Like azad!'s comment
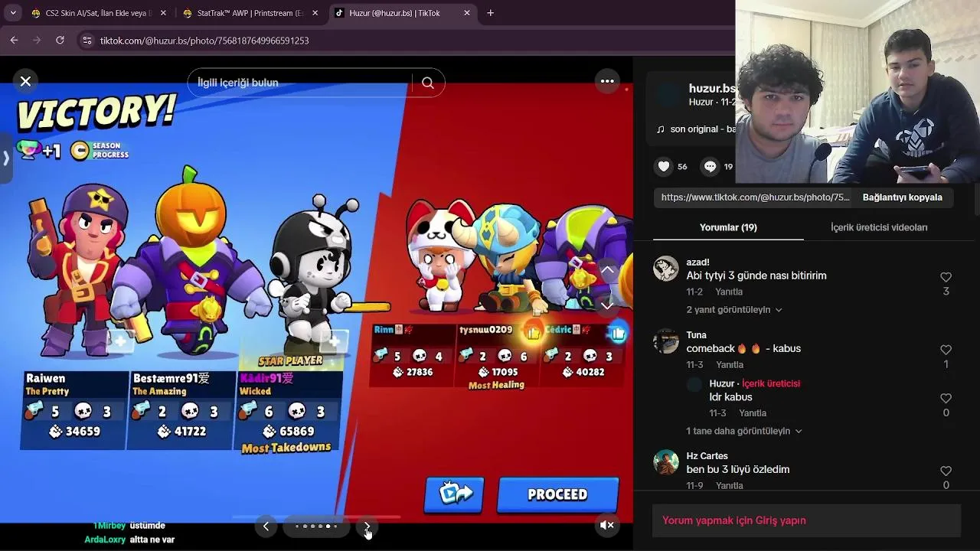The height and width of the screenshot is (551, 980). 946,277
